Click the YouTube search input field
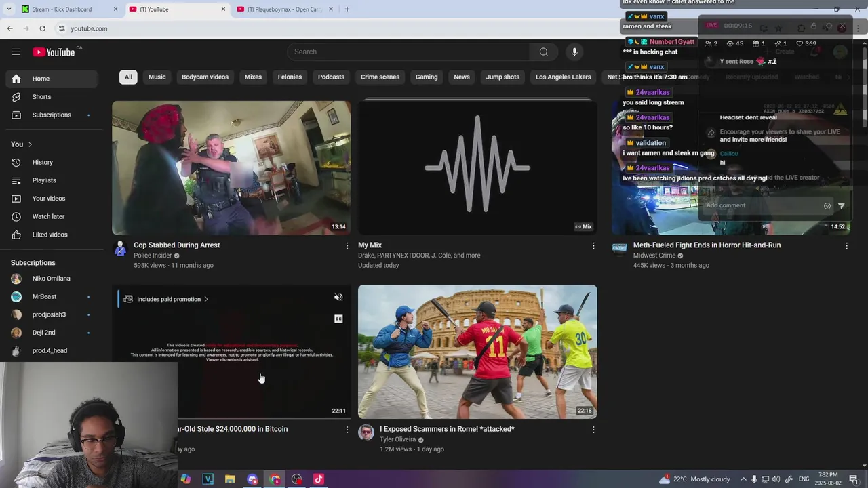This screenshot has height=488, width=868. coord(409,52)
